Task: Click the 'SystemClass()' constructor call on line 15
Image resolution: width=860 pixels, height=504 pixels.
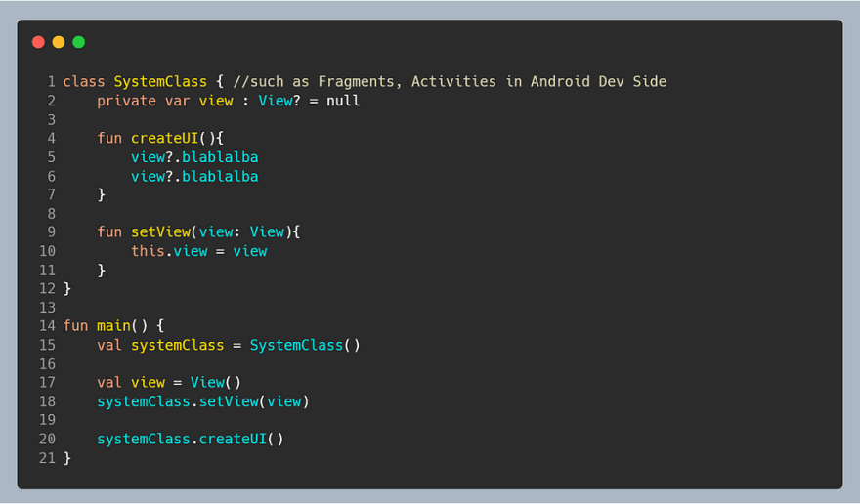Action: click(305, 346)
